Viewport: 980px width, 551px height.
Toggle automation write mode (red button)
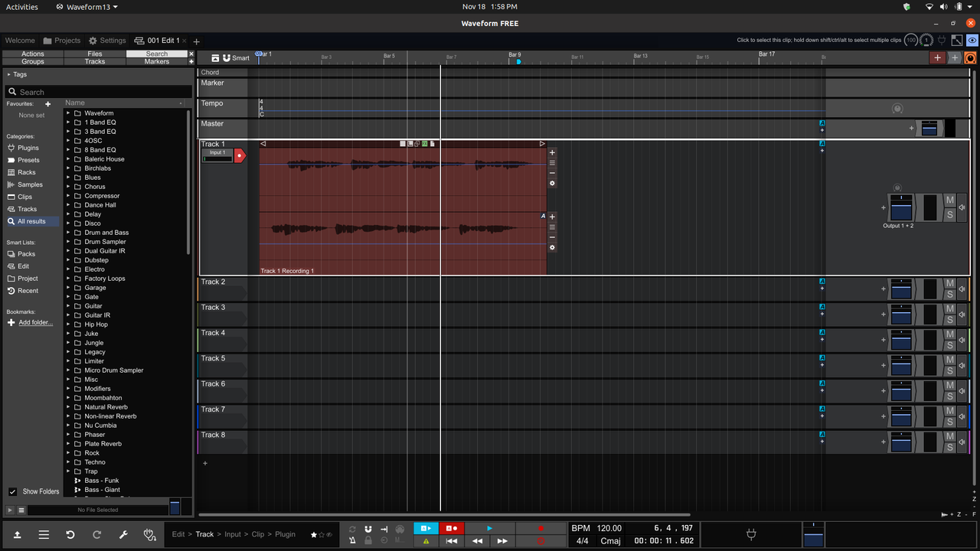tap(452, 528)
